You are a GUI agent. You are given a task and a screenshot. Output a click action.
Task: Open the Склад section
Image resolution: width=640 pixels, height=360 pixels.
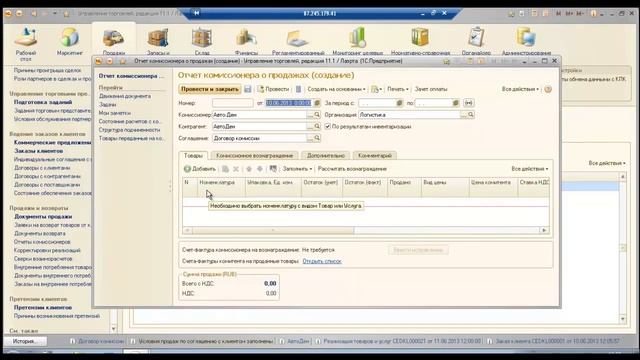coord(202,42)
